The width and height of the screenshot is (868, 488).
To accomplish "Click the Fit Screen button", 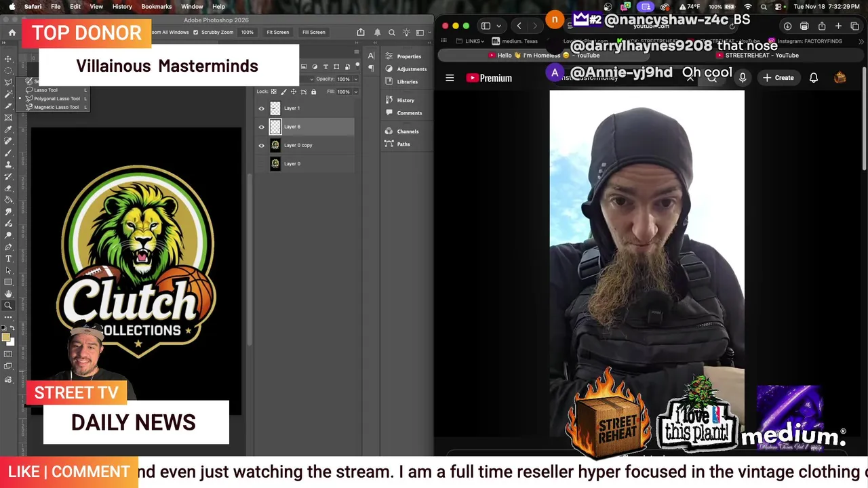I will point(277,32).
